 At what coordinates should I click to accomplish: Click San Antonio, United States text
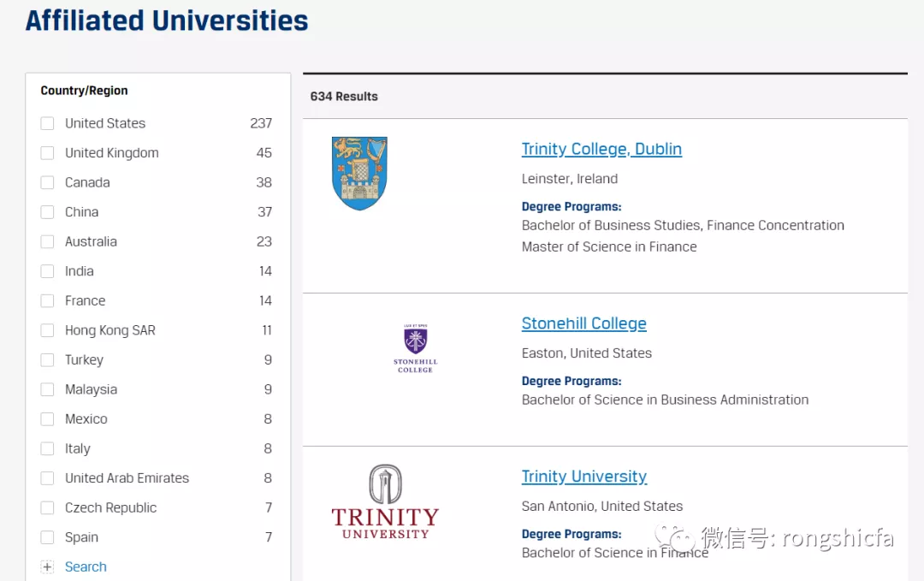pos(602,507)
